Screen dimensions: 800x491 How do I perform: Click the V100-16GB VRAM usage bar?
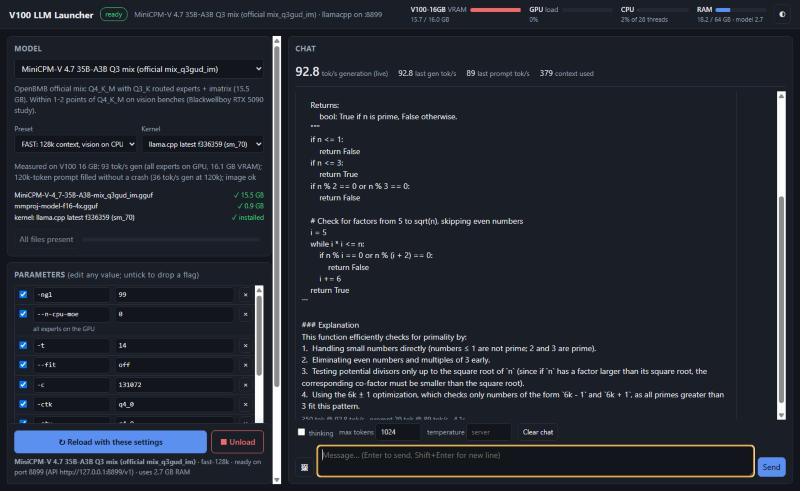[x=495, y=10]
